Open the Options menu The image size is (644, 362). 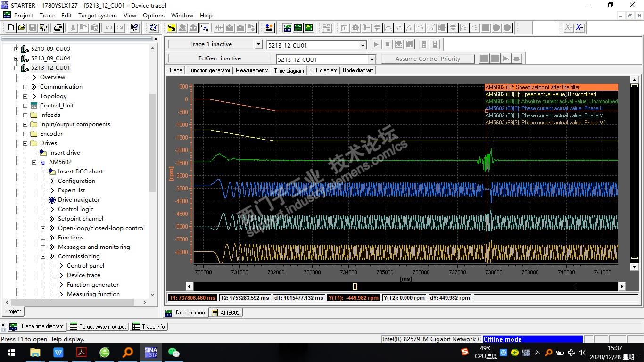154,15
